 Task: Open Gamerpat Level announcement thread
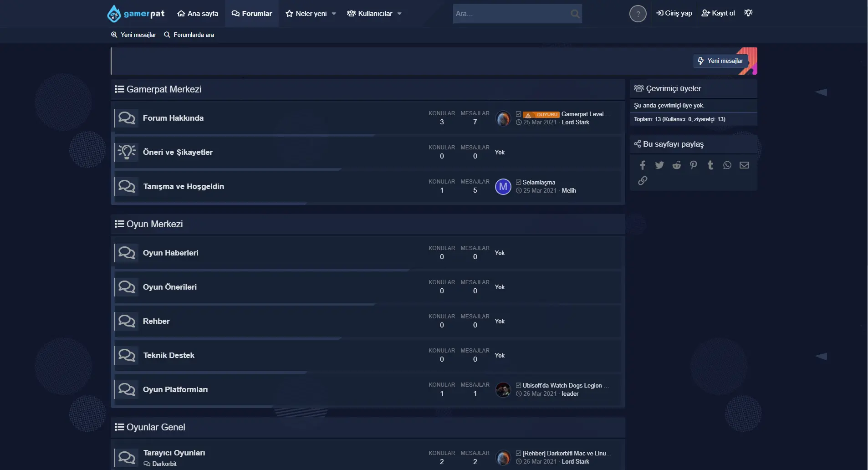point(585,114)
